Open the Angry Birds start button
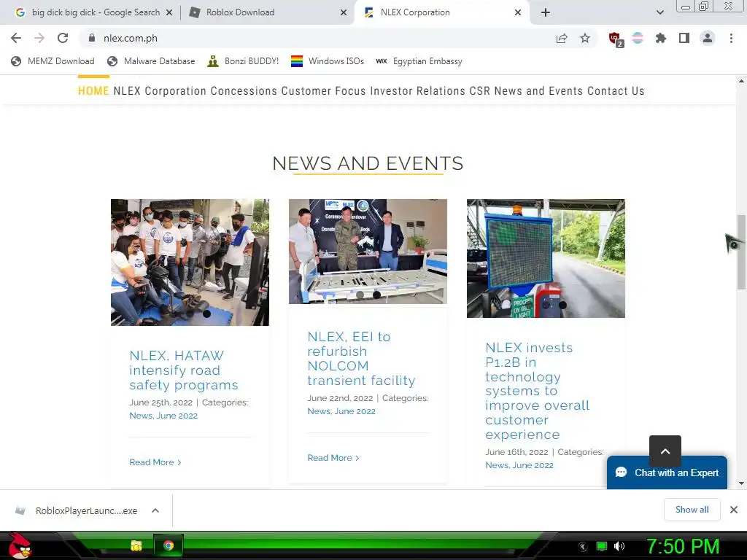This screenshot has height=560, width=747. [x=20, y=546]
